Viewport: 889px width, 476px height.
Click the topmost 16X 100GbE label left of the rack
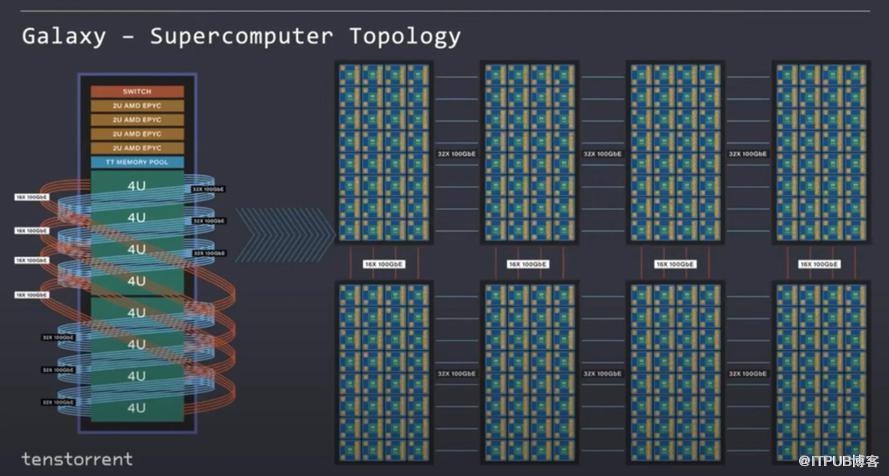(32, 197)
